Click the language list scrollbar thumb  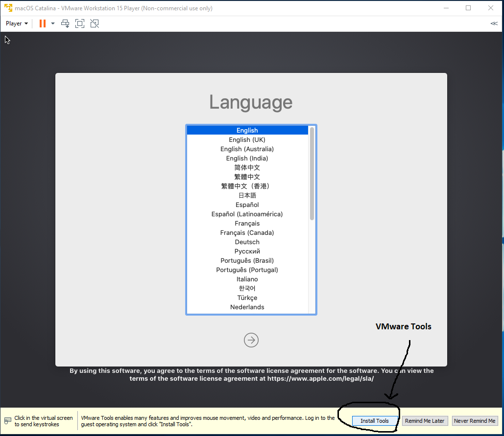tap(312, 173)
